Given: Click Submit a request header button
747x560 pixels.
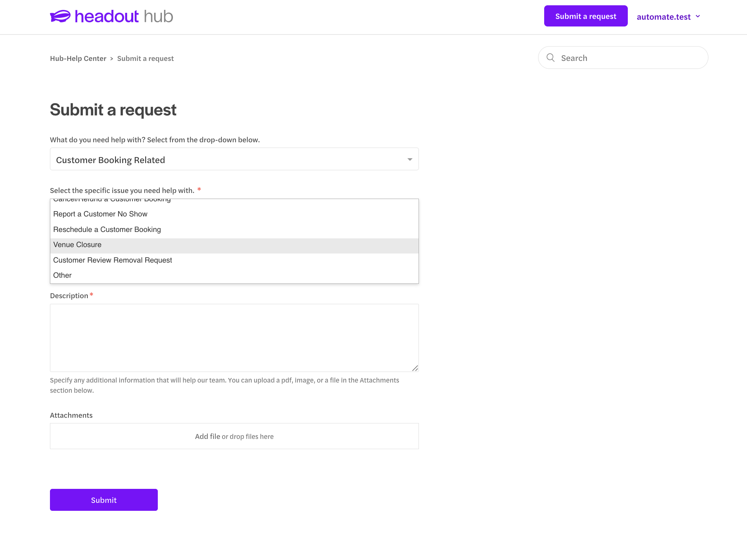Looking at the screenshot, I should (x=586, y=16).
